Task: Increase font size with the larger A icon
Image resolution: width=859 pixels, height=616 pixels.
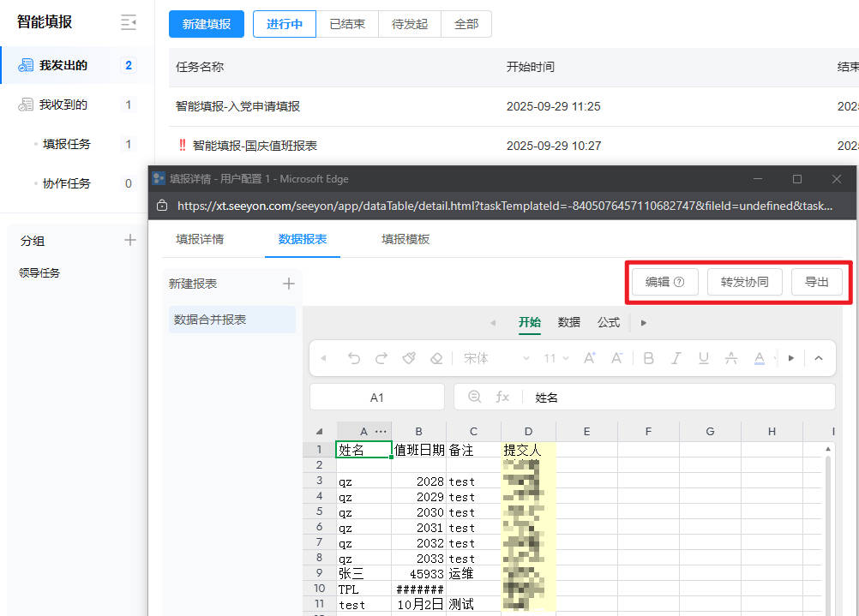Action: pyautogui.click(x=589, y=358)
